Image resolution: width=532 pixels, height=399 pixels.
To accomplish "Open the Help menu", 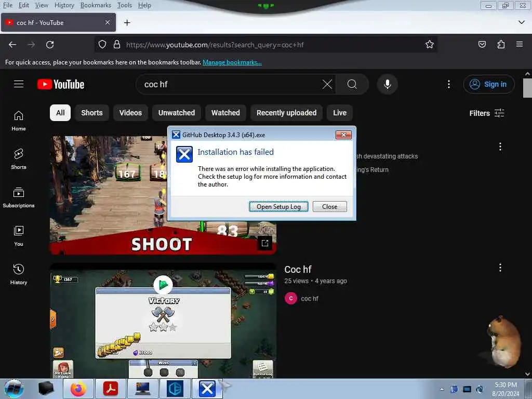I will point(144,5).
